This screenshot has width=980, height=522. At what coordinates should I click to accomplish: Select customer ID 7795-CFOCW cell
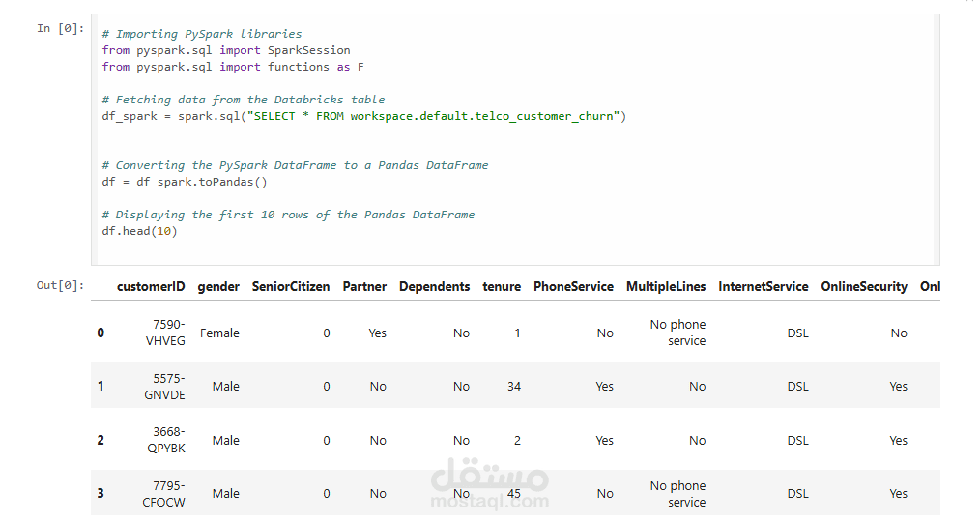[x=163, y=494]
